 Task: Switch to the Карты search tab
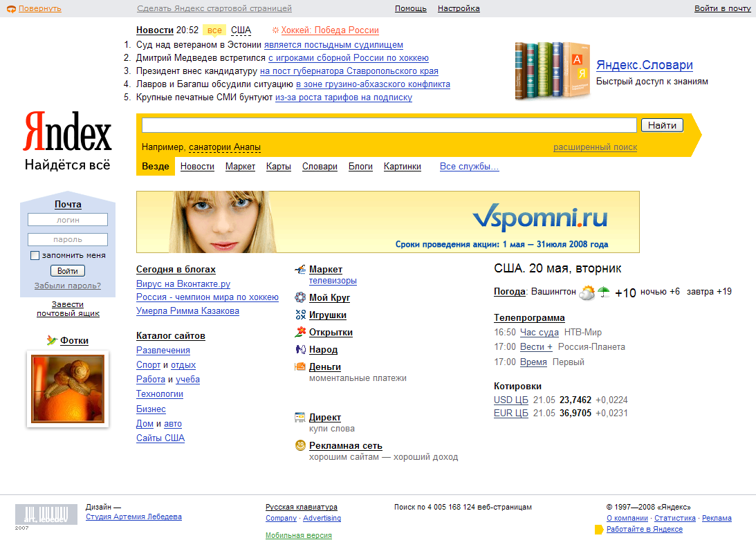coord(279,166)
